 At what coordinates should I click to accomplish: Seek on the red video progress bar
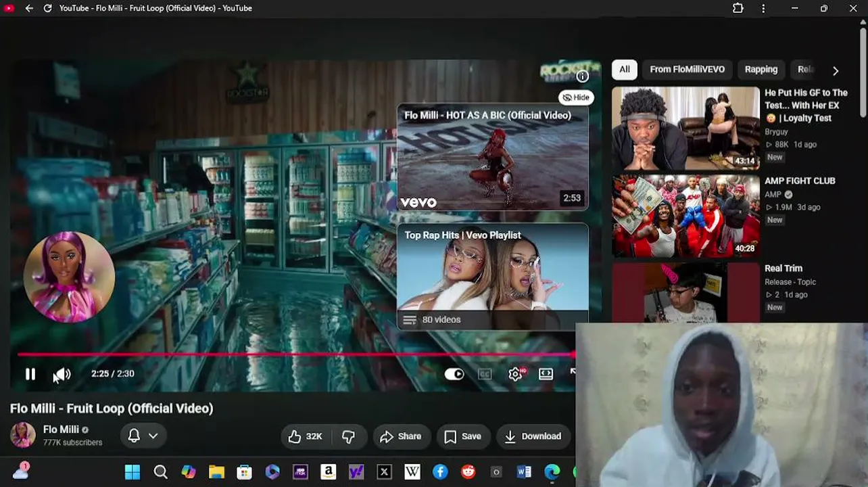click(296, 354)
